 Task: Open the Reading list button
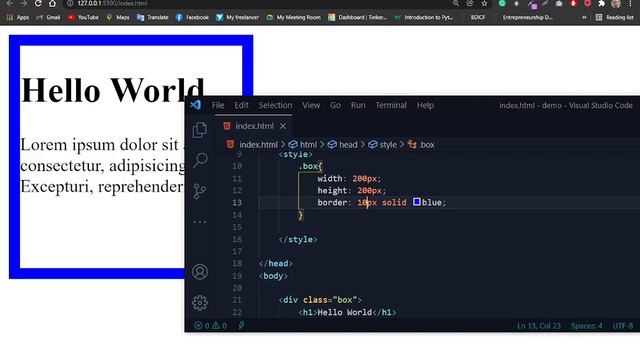(x=615, y=18)
